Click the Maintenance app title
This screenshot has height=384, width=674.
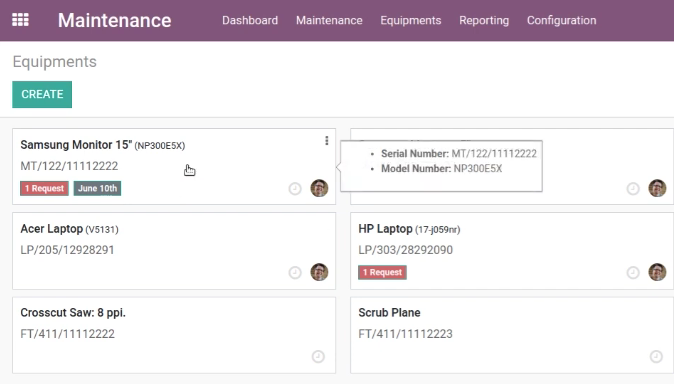(x=114, y=20)
